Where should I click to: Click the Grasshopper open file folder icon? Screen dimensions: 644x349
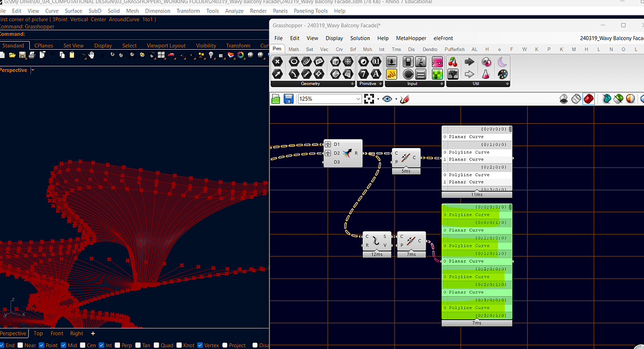tap(276, 99)
